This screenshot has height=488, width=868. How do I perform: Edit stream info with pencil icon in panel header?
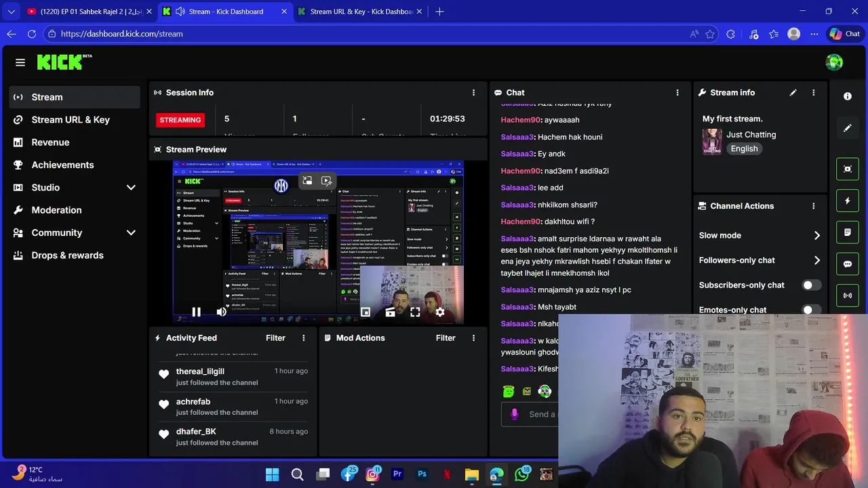[x=793, y=93]
